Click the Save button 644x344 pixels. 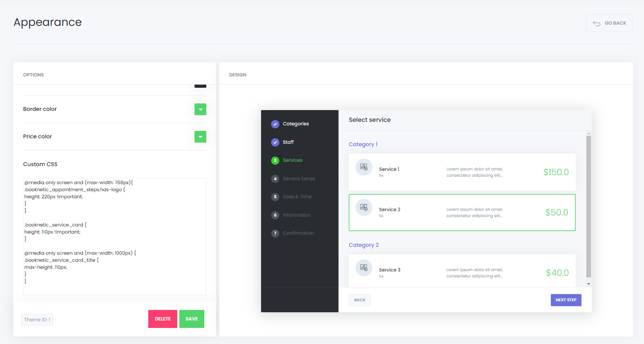(x=192, y=319)
